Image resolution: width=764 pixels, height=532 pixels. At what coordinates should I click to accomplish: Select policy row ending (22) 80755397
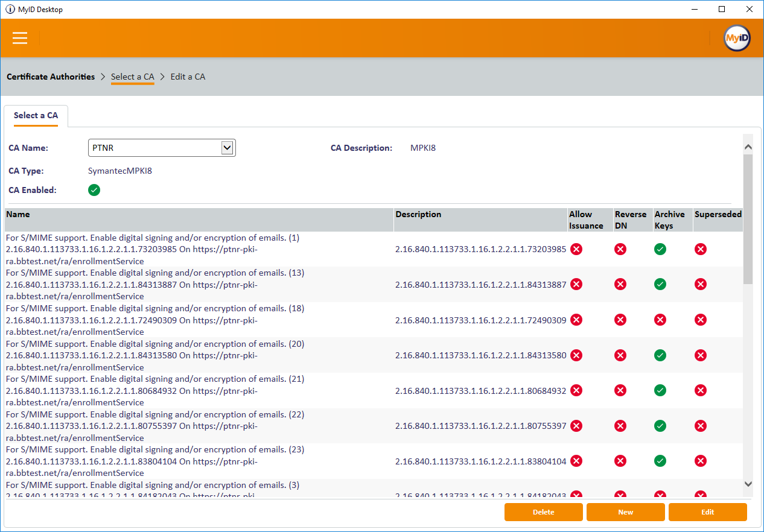coord(374,426)
